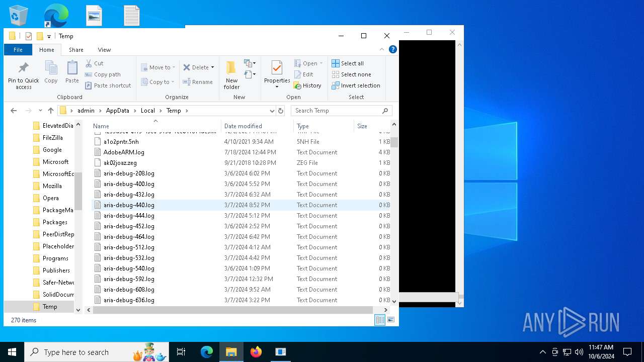This screenshot has width=644, height=362.
Task: Sort by Date modified column header
Action: (257, 126)
